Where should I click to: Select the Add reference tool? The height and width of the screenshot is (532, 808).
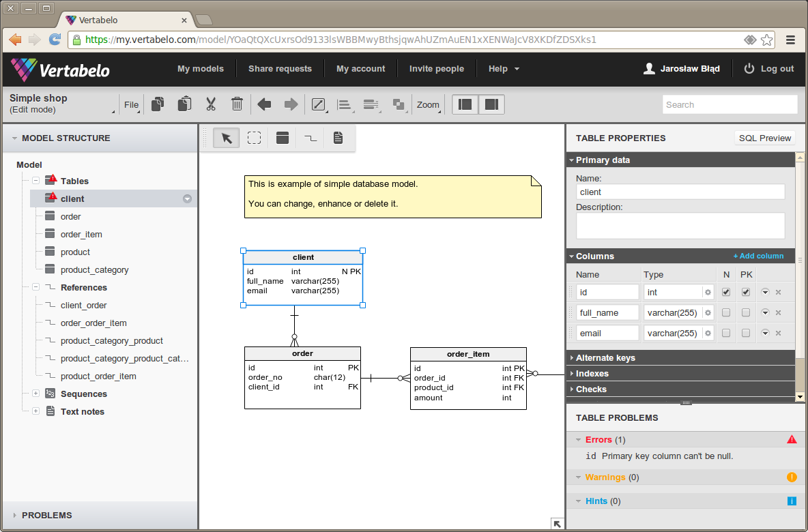(311, 138)
